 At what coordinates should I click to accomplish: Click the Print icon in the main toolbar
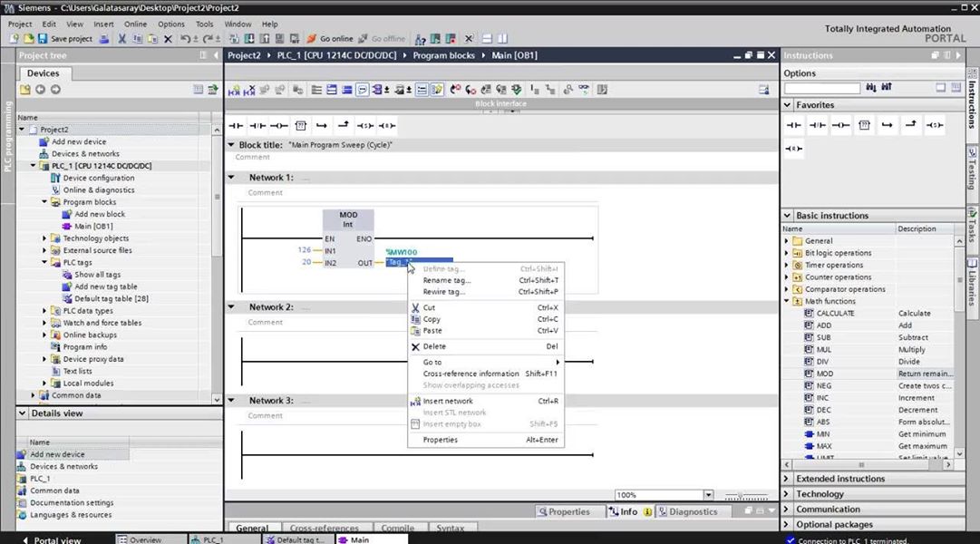103,39
